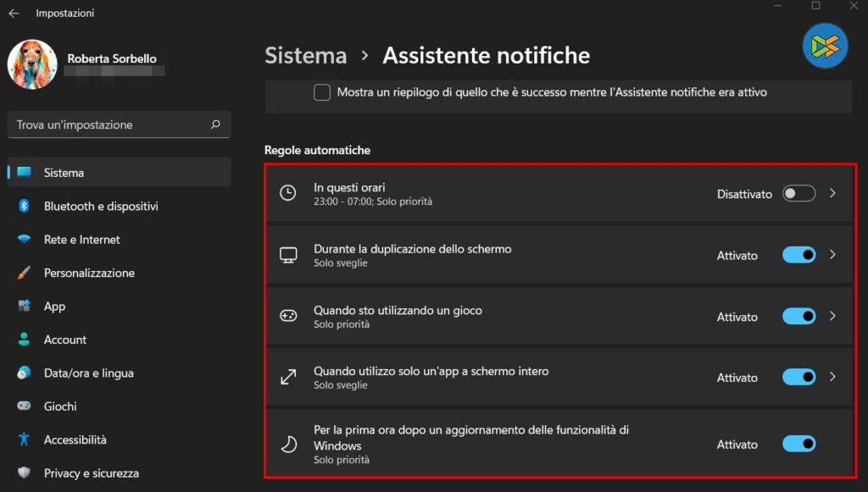This screenshot has width=868, height=492.
Task: Click Impostazioni window title
Action: 64,13
